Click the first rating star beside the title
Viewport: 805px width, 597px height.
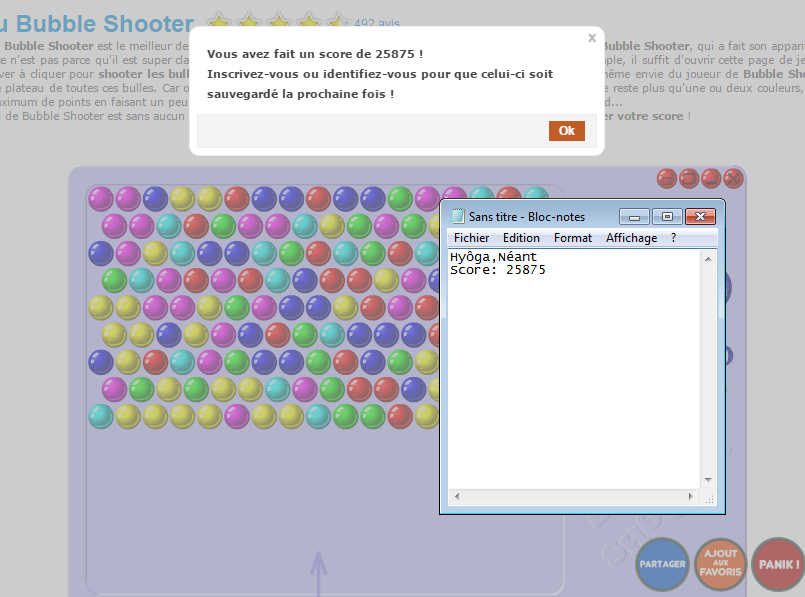(217, 23)
